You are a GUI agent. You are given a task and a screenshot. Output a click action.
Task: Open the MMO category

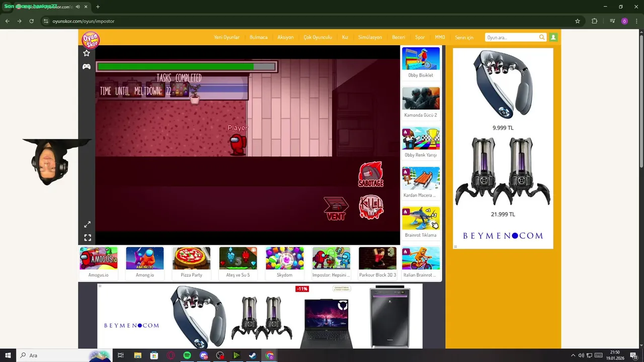point(440,37)
